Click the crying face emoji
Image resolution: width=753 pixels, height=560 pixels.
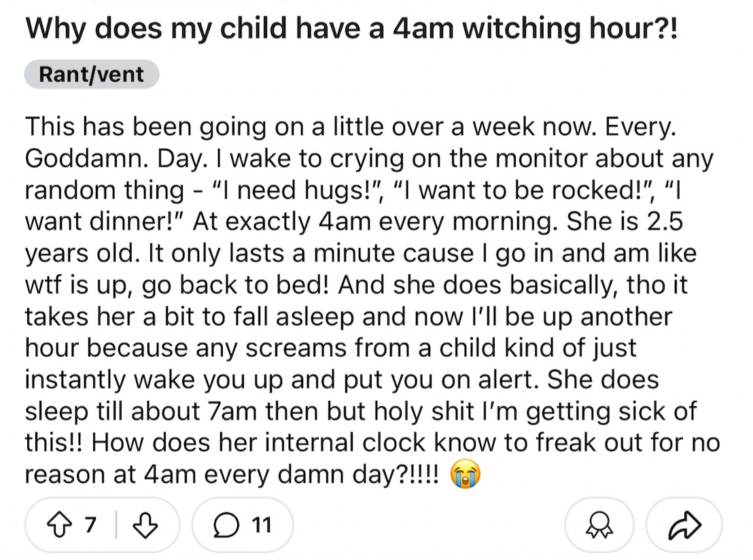click(x=464, y=474)
